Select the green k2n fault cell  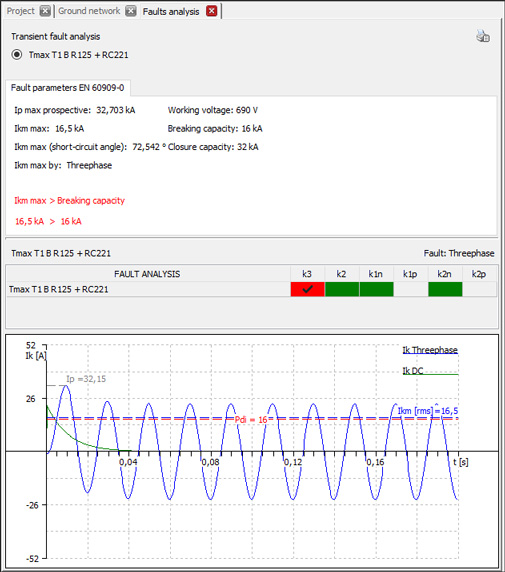pyautogui.click(x=445, y=289)
